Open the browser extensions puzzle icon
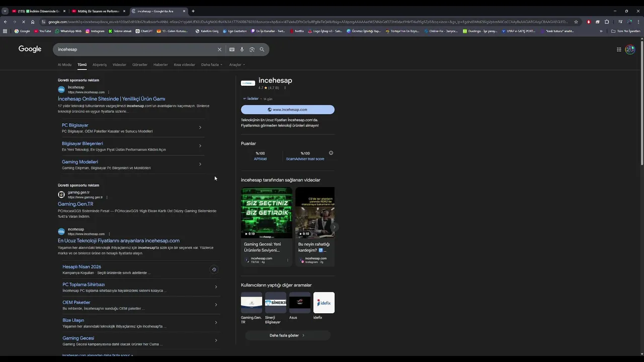This screenshot has height=362, width=644. click(x=607, y=22)
